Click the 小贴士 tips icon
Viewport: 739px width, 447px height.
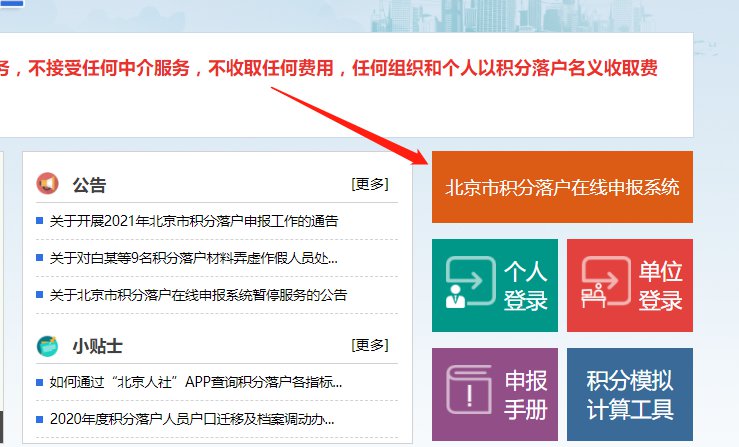pos(48,346)
